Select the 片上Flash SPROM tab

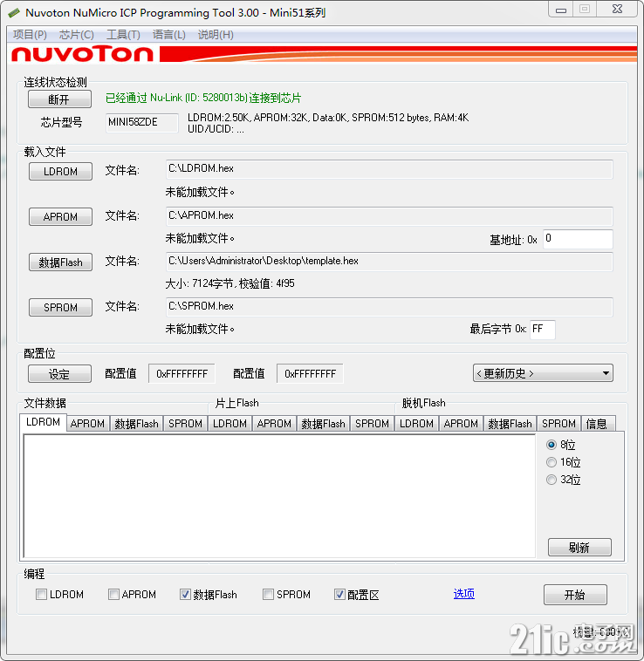click(373, 423)
